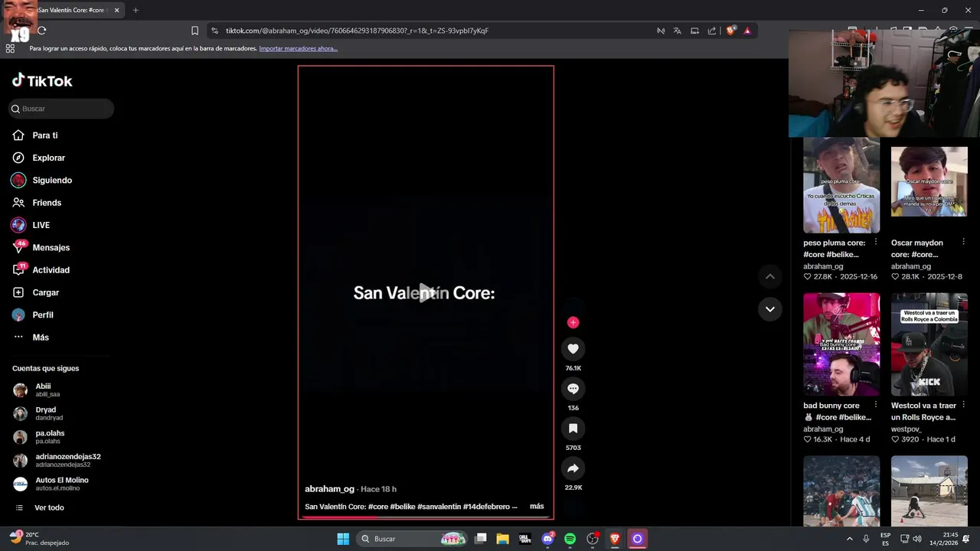This screenshot has height=551, width=980.
Task: Go to the Perfil page
Action: pos(33,315)
